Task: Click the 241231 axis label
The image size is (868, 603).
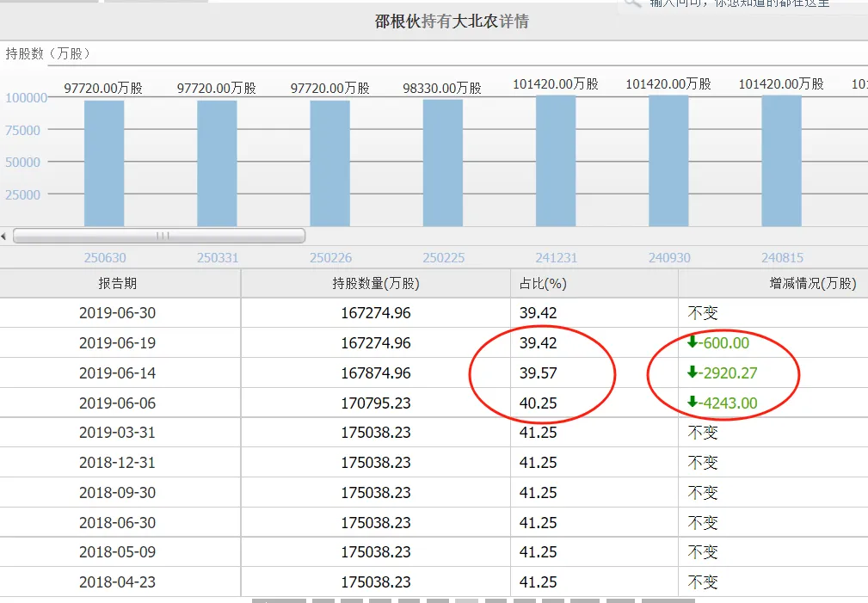Action: (557, 257)
